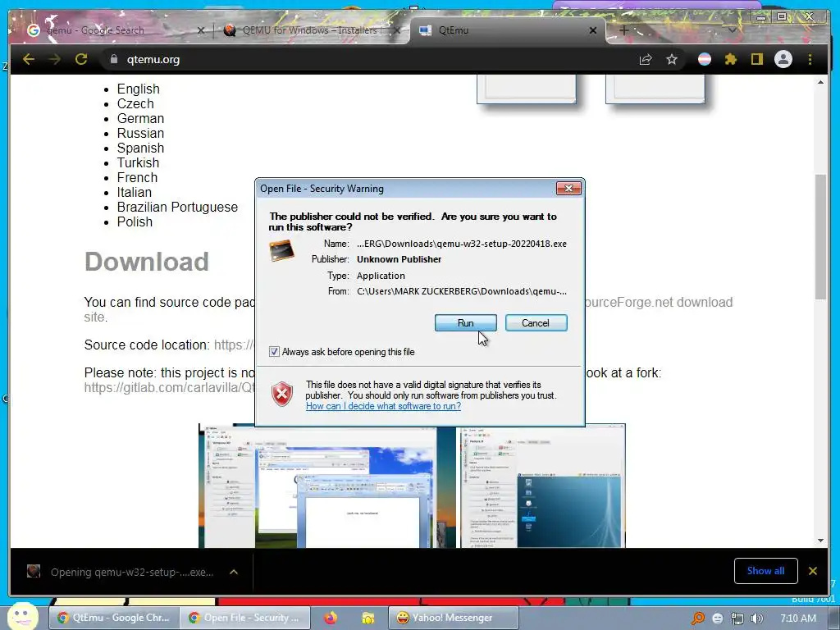Cancel the Open File security dialog

[x=536, y=323]
